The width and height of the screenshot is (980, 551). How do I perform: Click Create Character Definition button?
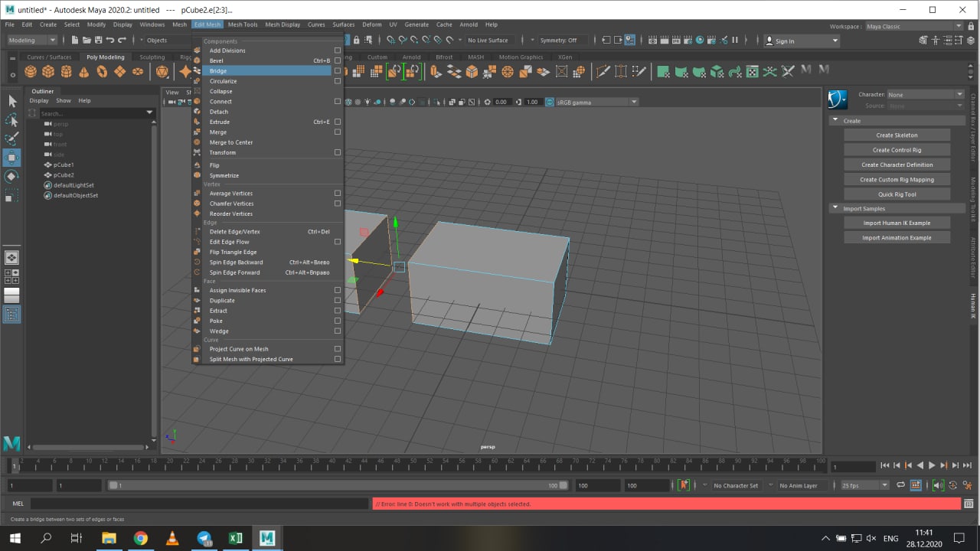[897, 165]
